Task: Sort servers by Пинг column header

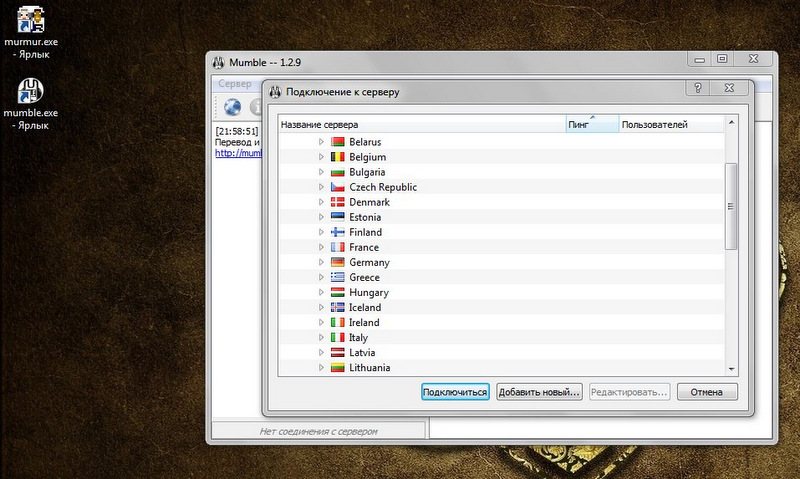Action: coord(592,124)
